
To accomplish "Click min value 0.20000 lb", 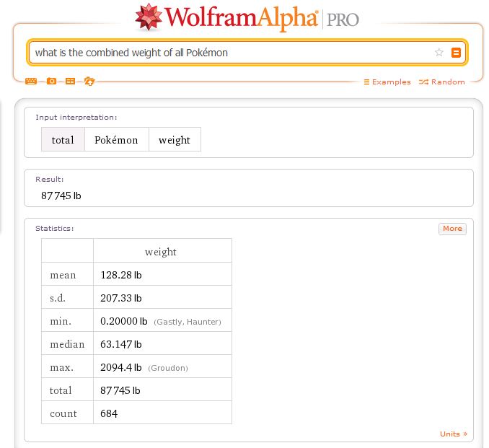I will point(124,321).
